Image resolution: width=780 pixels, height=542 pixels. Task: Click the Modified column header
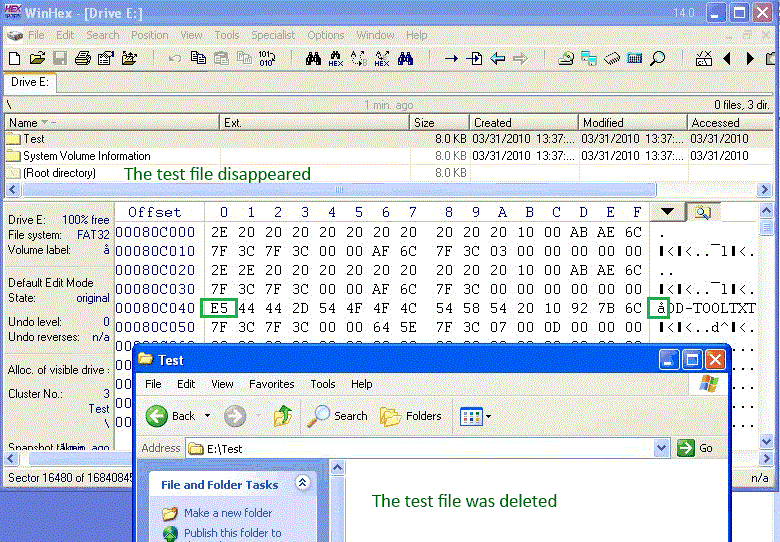point(632,122)
